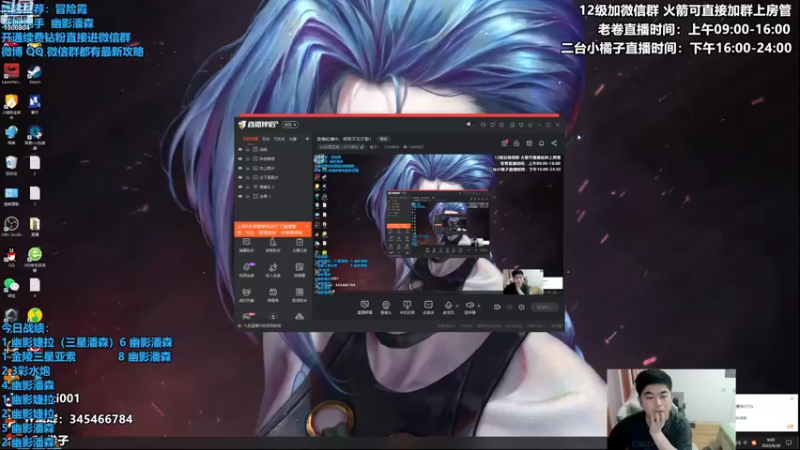Click the stream button at bottom right
Screen dimensions: 800x450
(x=544, y=307)
